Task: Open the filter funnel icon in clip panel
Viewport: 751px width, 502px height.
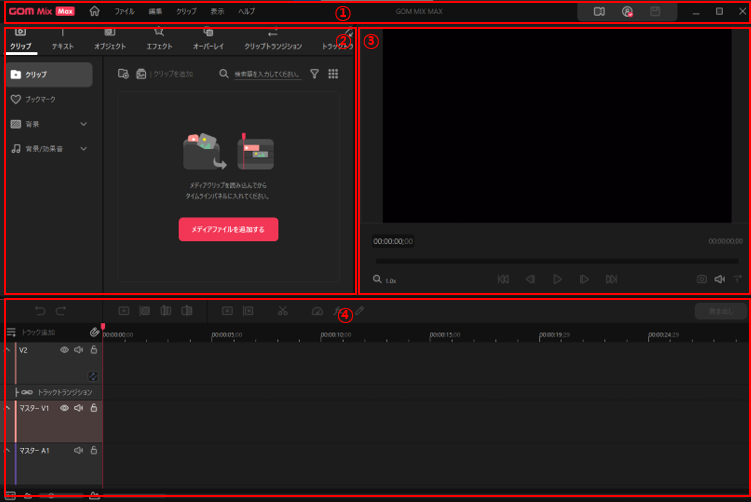Action: coord(314,74)
